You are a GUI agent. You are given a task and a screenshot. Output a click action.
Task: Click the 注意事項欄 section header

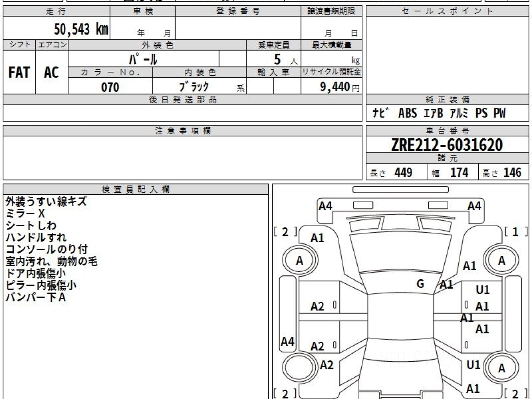[183, 131]
